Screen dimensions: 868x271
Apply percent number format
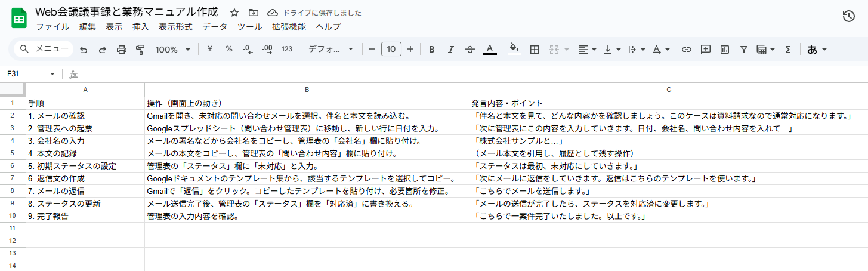pyautogui.click(x=229, y=49)
